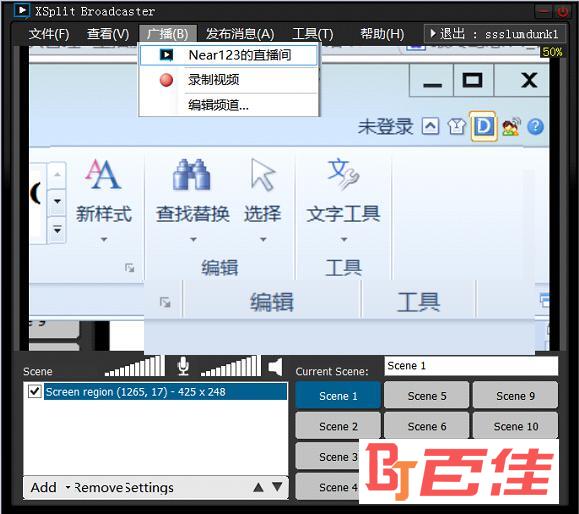Switch to Scene 1
Viewport: 579px width, 514px height.
338,396
